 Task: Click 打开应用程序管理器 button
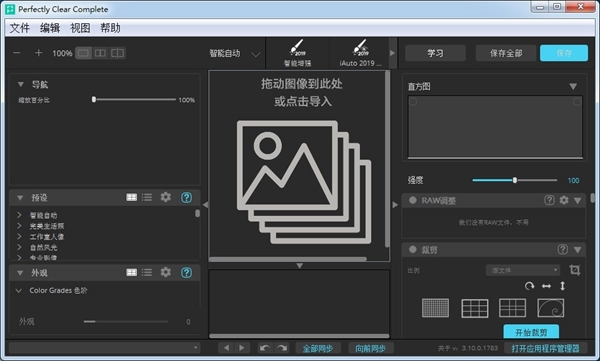point(545,348)
